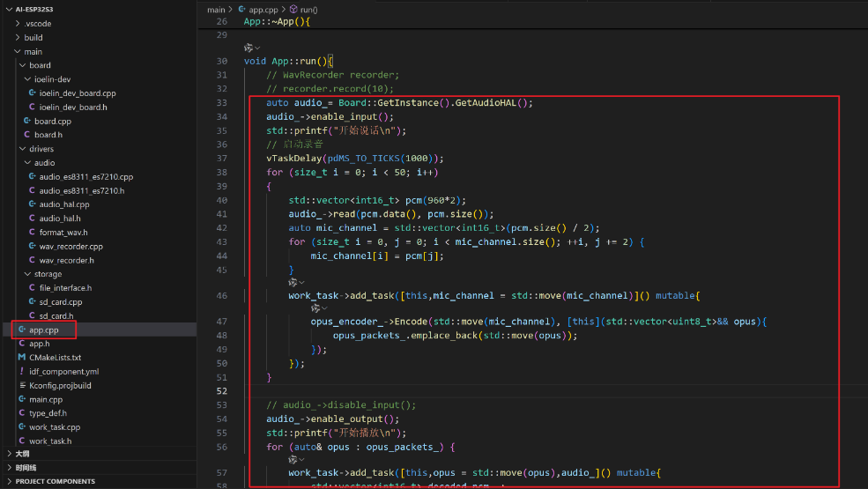868x489 pixels.
Task: Open ioelin_dev_board.h file
Action: pos(73,107)
